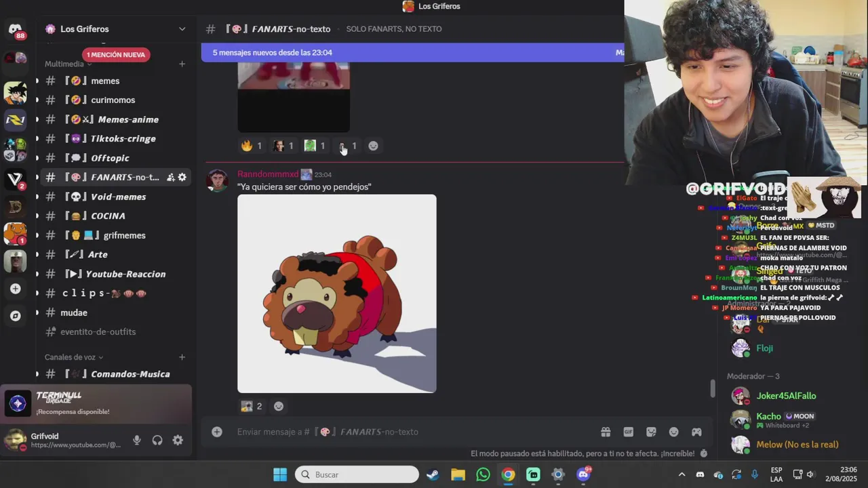Screen dimensions: 868x488
Task: Add reaction below the Bidoof image
Action: click(278, 406)
